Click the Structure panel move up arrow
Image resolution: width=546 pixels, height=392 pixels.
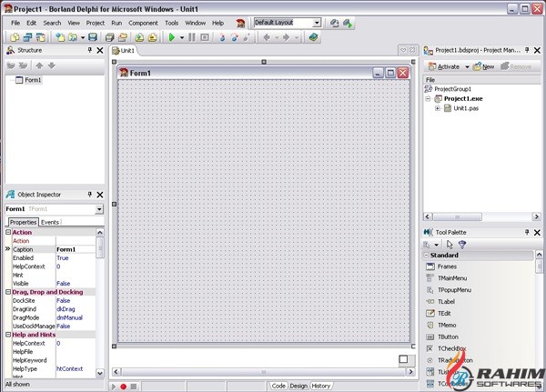click(x=39, y=65)
